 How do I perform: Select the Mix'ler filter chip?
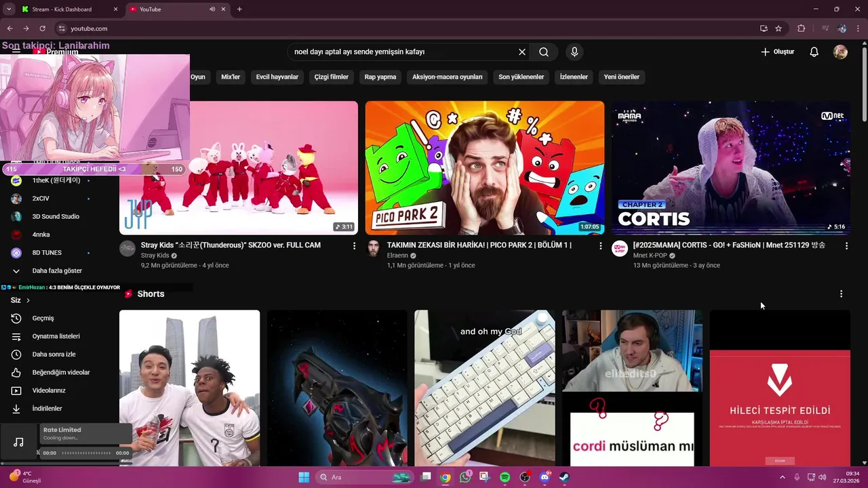231,77
